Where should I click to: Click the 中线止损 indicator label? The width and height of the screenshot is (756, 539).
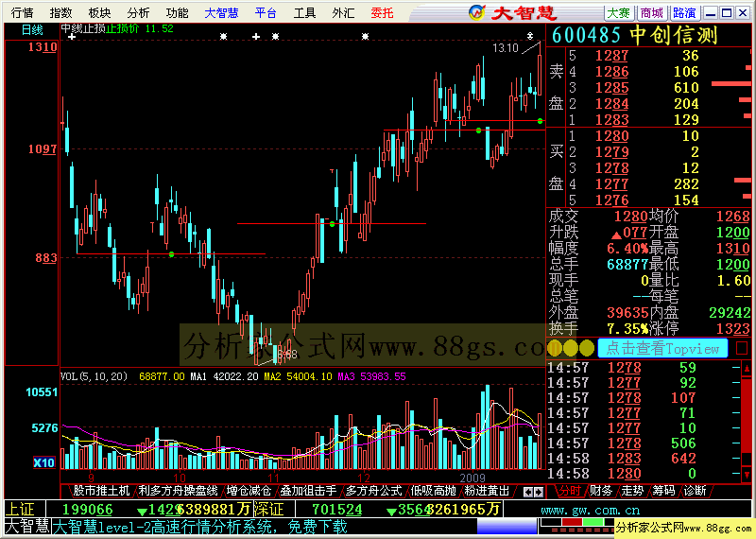83,29
